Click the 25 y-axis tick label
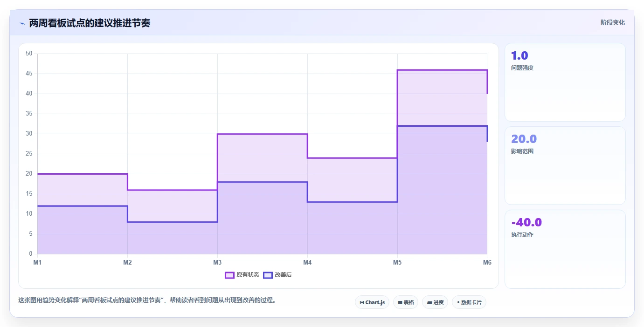 click(29, 154)
